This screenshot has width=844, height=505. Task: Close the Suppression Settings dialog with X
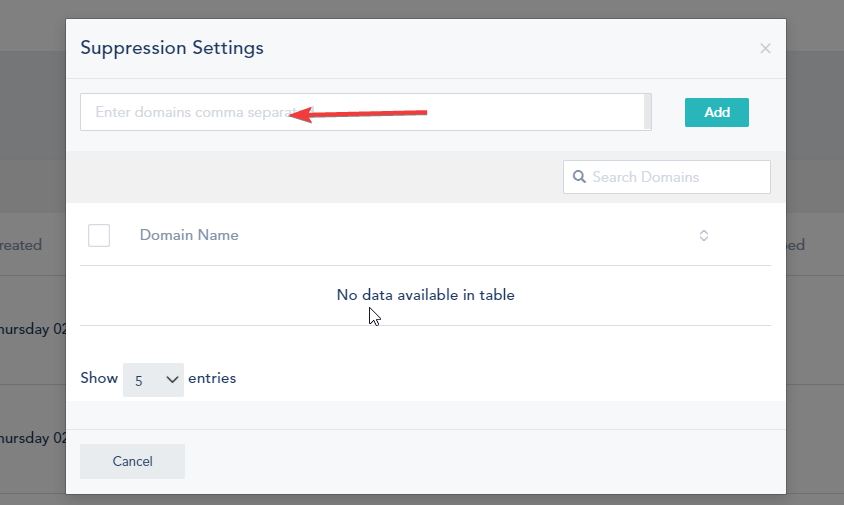point(765,48)
